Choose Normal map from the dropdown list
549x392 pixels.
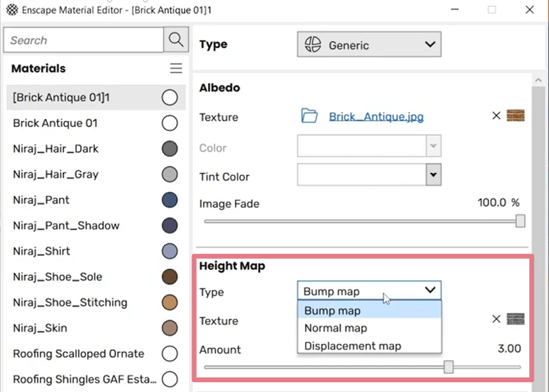tap(370, 328)
